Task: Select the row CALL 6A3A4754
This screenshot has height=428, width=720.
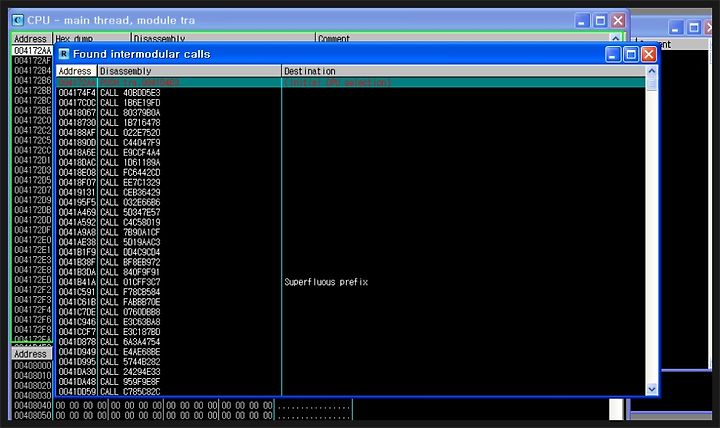Action: pyautogui.click(x=351, y=342)
